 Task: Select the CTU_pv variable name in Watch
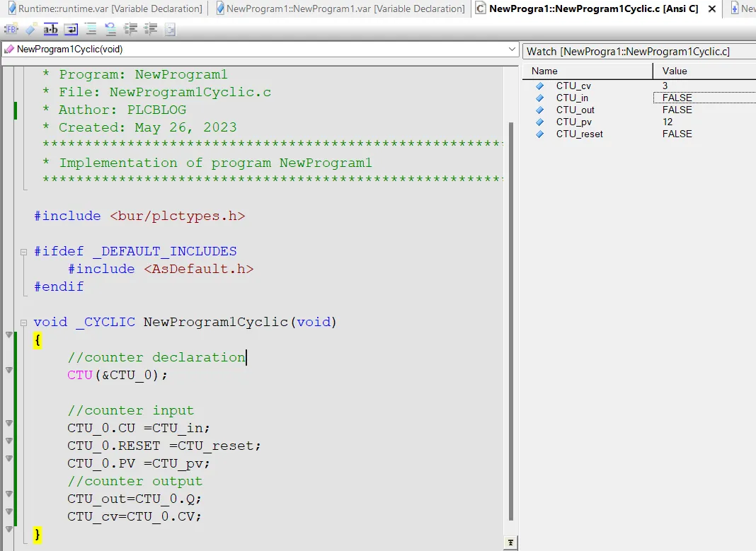tap(574, 122)
